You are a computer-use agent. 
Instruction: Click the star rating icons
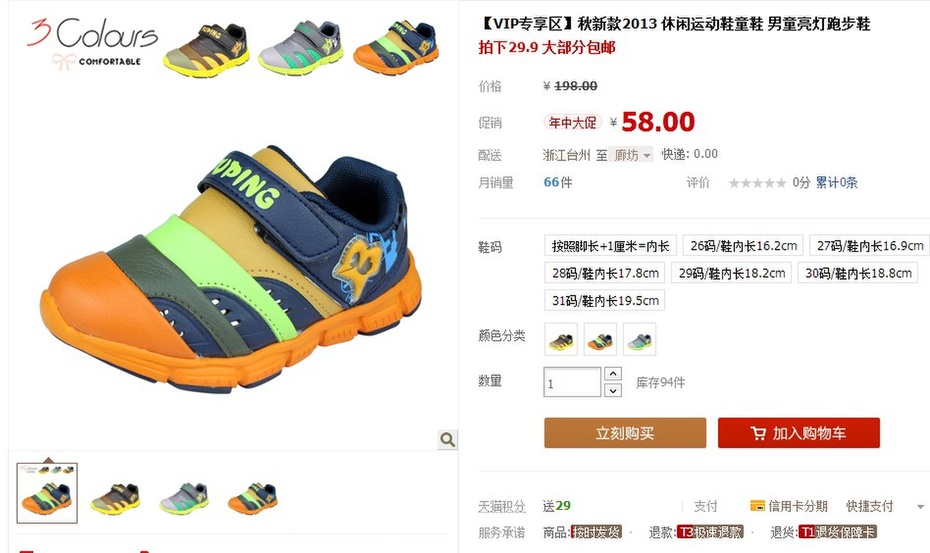[x=757, y=183]
